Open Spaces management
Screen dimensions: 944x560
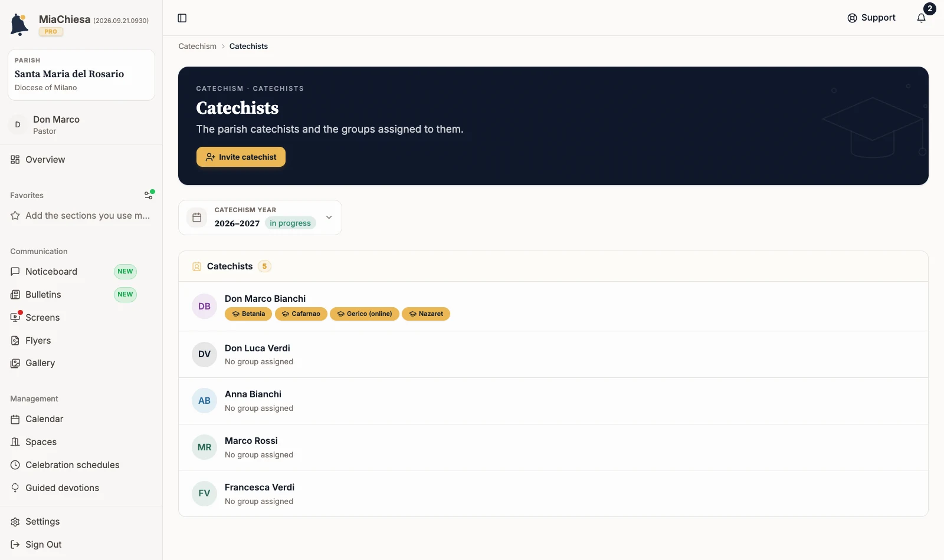[81, 442]
